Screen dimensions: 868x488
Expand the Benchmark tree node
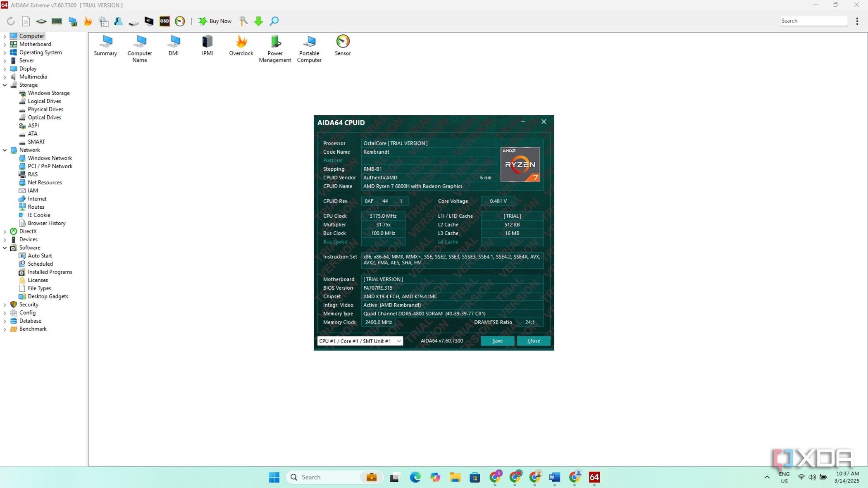point(5,329)
